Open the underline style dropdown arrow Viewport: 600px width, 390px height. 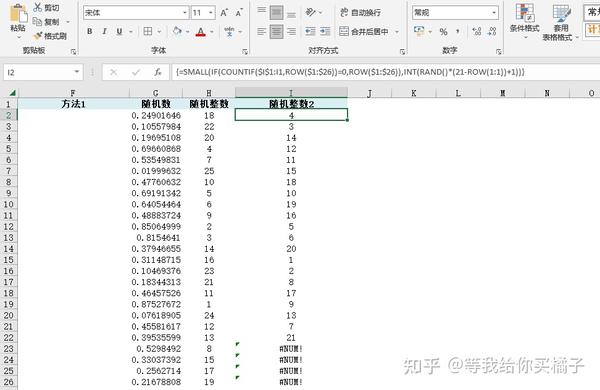130,32
